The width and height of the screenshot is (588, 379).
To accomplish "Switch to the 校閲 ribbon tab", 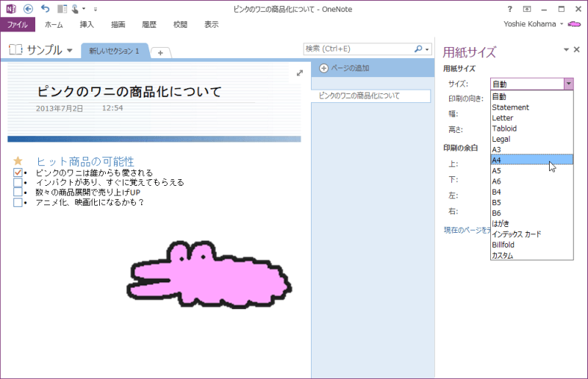I will point(180,25).
